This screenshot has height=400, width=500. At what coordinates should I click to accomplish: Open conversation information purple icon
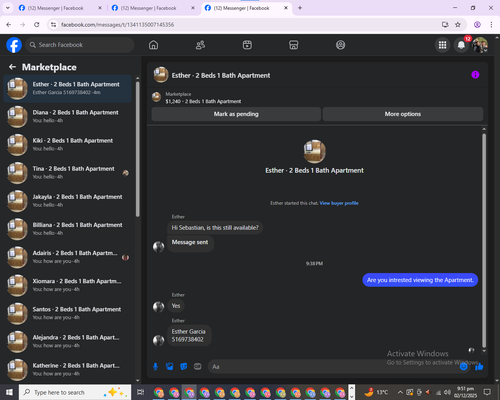pyautogui.click(x=475, y=75)
